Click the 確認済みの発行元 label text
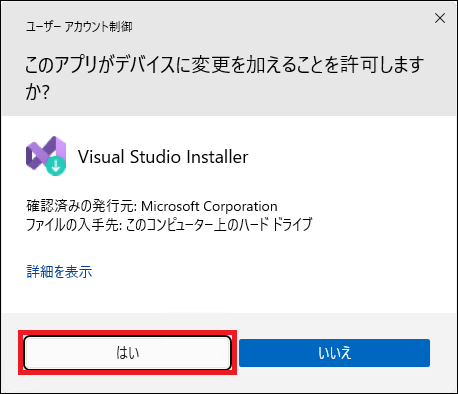458x394 pixels. [x=81, y=206]
